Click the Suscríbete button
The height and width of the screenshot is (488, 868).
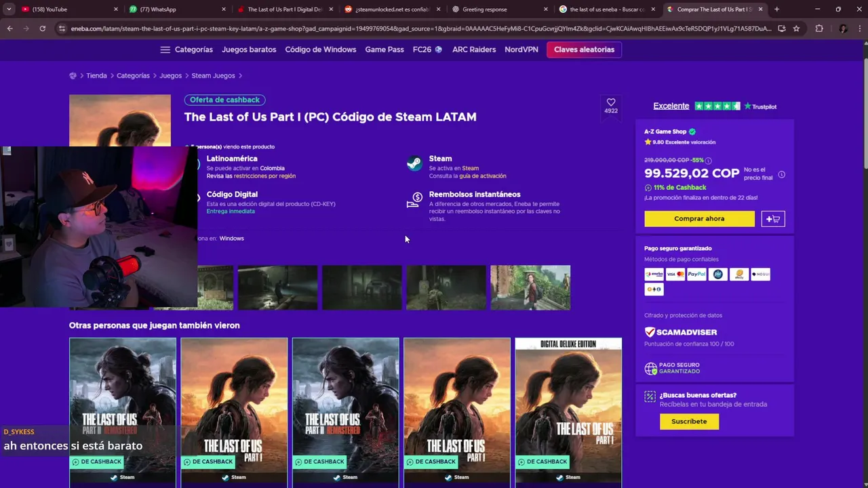pos(689,422)
